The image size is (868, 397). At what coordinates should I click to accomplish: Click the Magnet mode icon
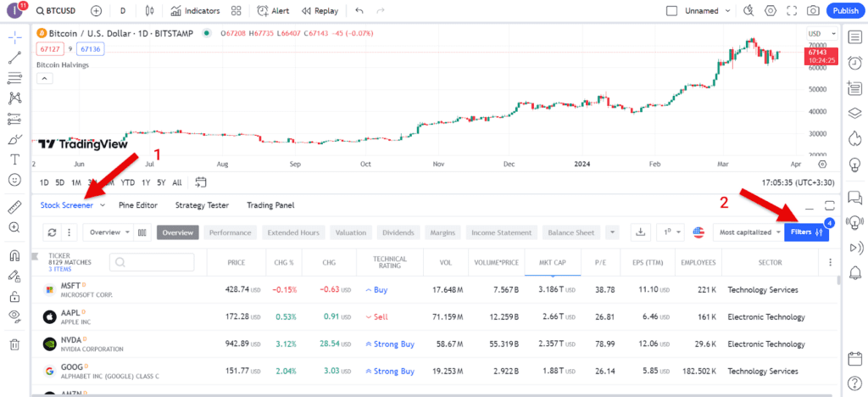(14, 255)
